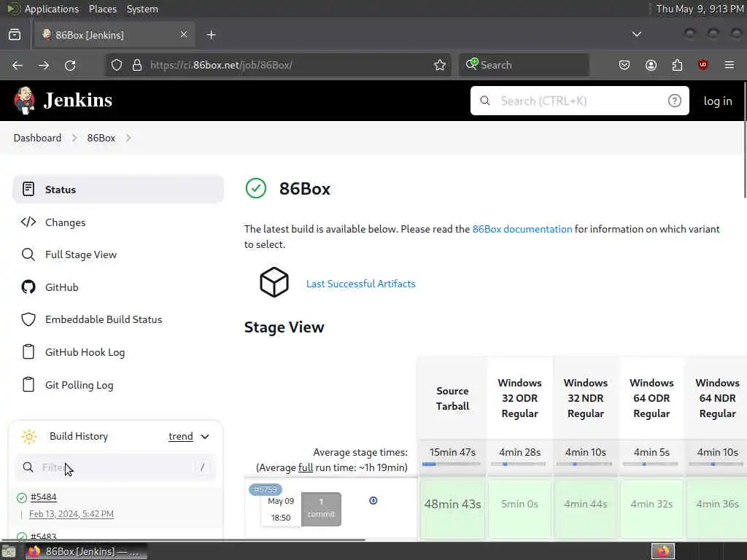The height and width of the screenshot is (560, 747).
Task: Bookmark this page with the star icon
Action: click(x=440, y=65)
